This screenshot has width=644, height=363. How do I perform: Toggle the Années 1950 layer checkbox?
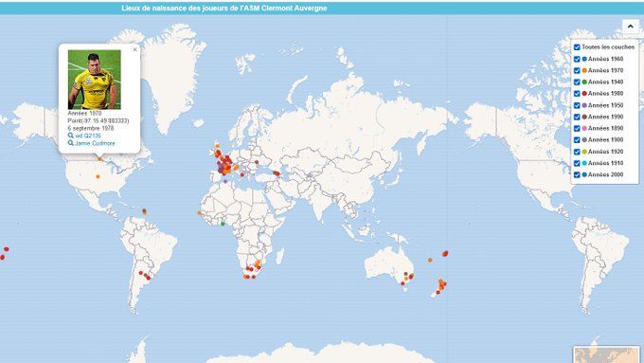(x=577, y=105)
